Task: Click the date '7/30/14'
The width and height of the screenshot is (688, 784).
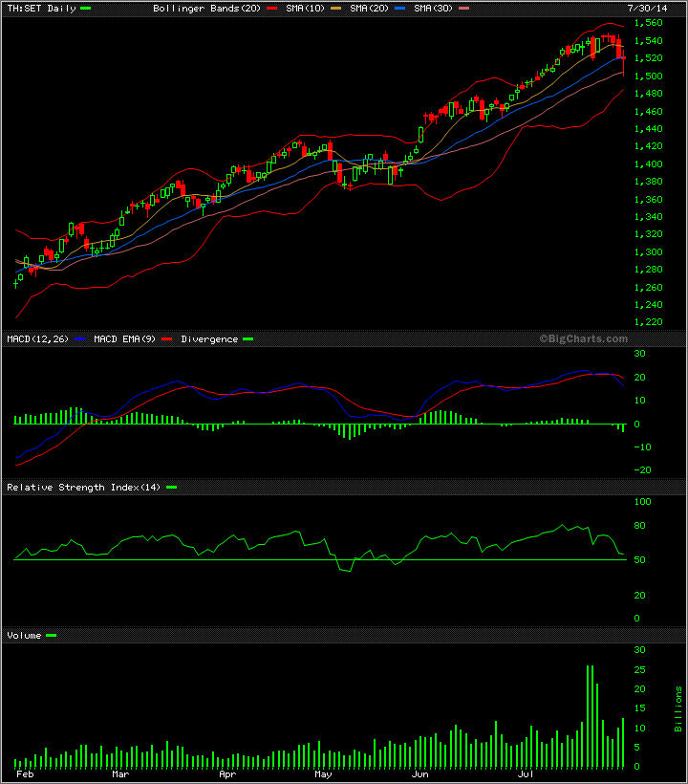Action: coord(647,9)
